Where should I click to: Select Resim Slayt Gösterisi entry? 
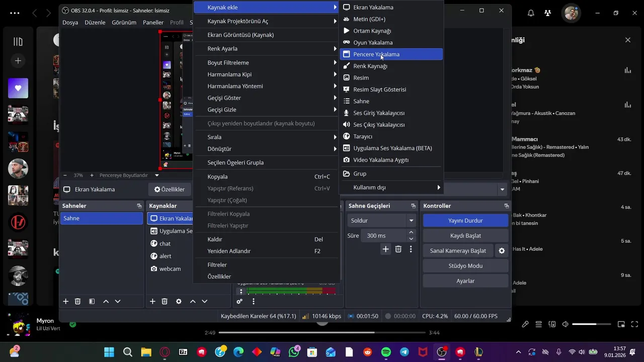pos(391,89)
